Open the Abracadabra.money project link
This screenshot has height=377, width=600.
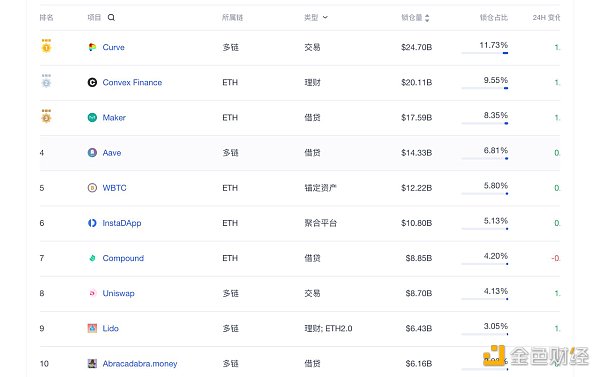pos(140,364)
